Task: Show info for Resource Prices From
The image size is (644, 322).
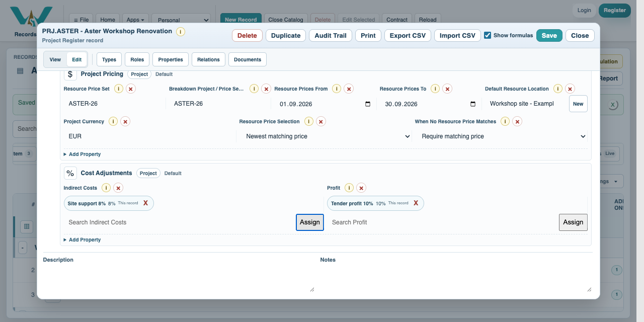Action: coord(337,89)
